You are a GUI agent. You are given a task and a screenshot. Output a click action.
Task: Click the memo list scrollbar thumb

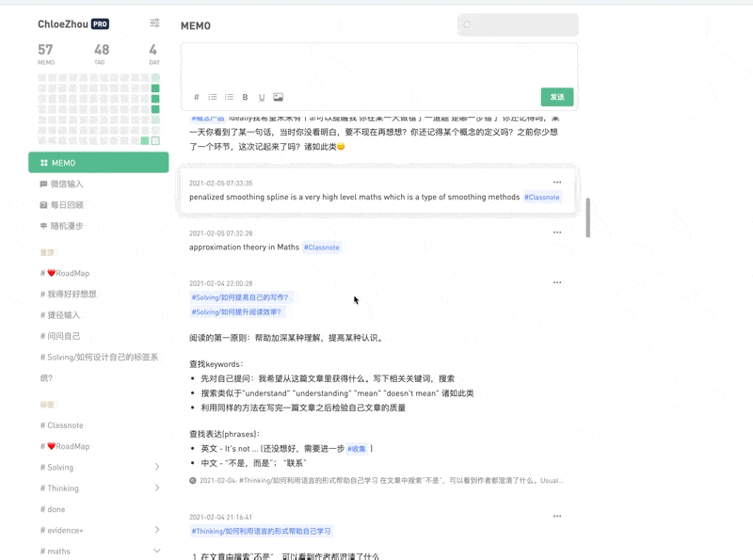(587, 217)
